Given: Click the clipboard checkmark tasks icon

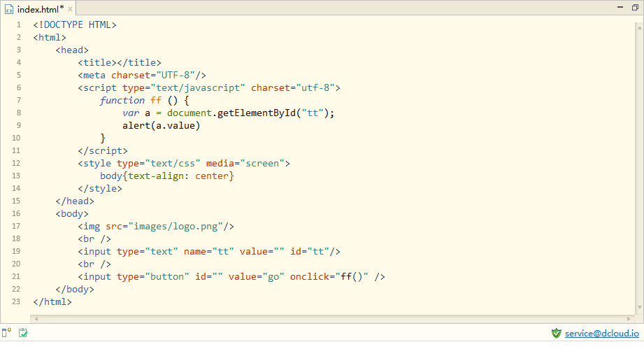Looking at the screenshot, I should [x=23, y=333].
